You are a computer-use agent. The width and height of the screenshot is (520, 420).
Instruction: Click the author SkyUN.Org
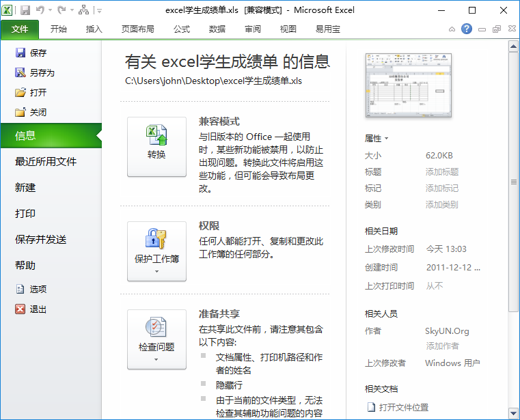447,331
